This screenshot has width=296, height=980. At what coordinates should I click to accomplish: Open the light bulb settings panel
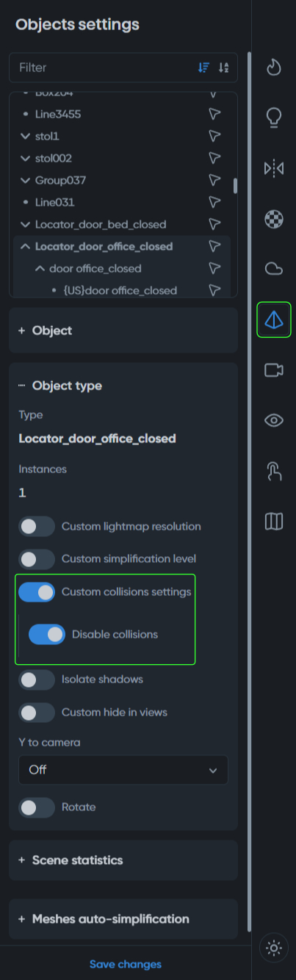(x=274, y=118)
